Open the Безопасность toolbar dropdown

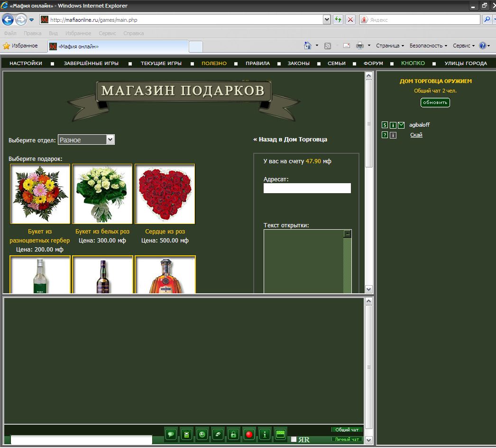coord(429,46)
